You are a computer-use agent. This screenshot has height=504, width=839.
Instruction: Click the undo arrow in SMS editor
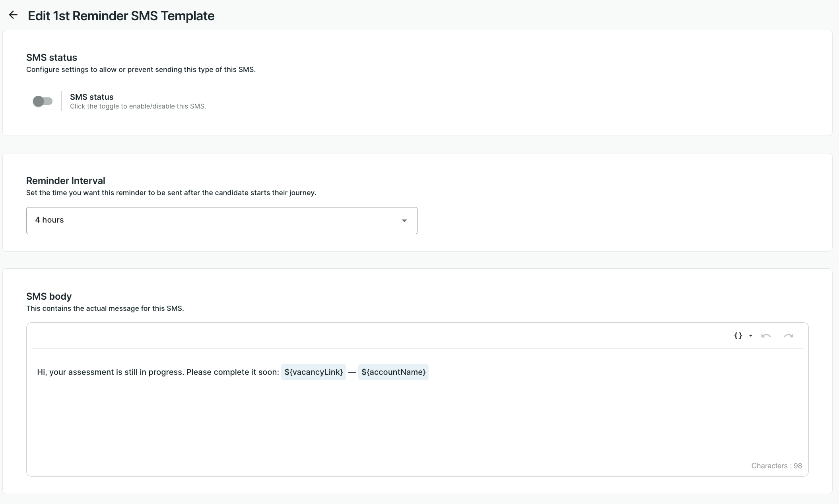tap(766, 336)
